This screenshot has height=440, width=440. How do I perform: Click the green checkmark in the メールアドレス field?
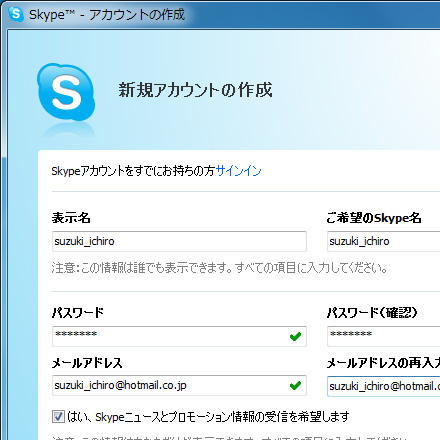(x=295, y=385)
